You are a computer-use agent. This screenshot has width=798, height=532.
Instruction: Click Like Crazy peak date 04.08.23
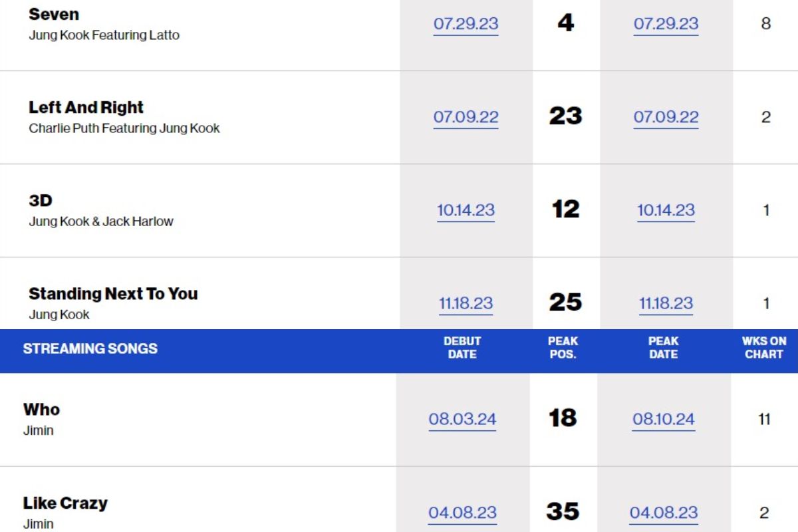[x=664, y=513]
